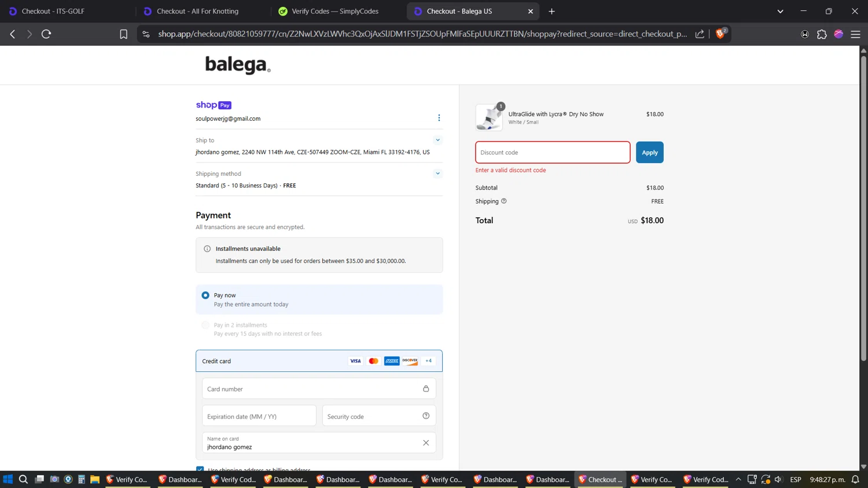Open the purple profile avatar icon
The height and width of the screenshot is (488, 868).
click(838, 34)
